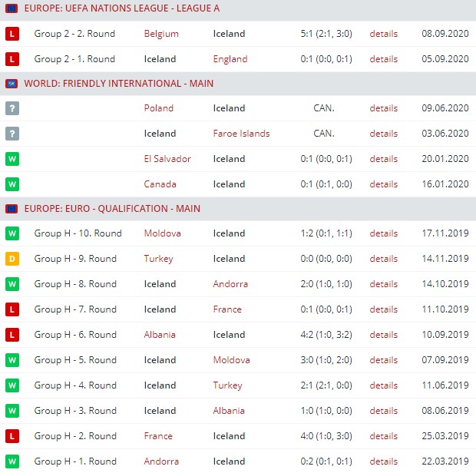Click the grey question badge for Poland vs Iceland
The height and width of the screenshot is (473, 476).
click(x=12, y=108)
